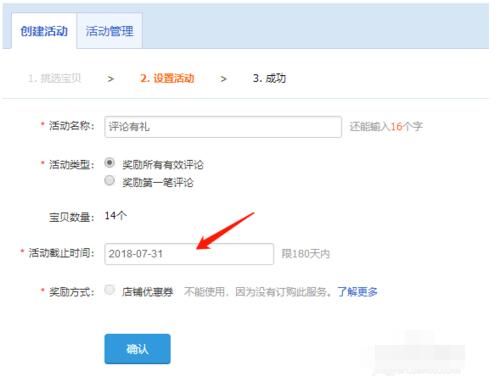Click the 奖励方式 label

click(71, 292)
